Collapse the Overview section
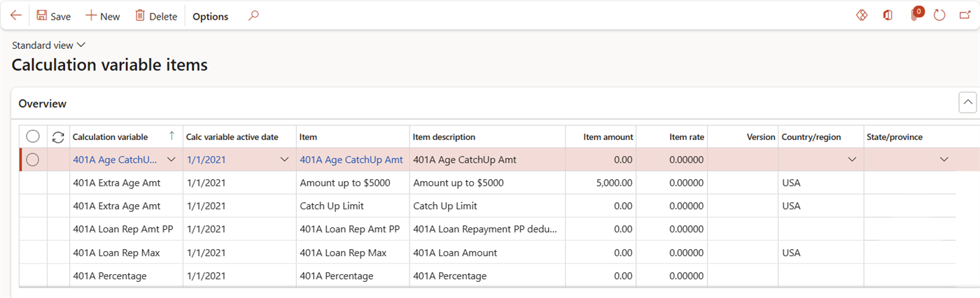The image size is (980, 298). click(967, 103)
